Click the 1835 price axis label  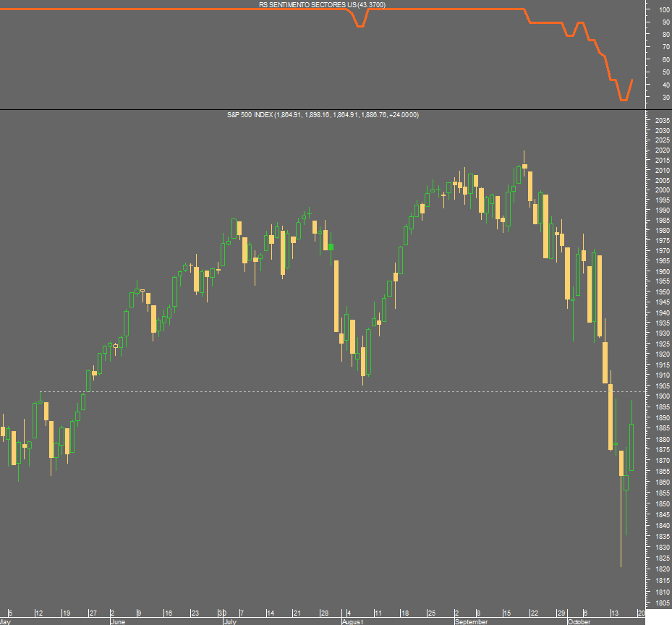(x=662, y=536)
